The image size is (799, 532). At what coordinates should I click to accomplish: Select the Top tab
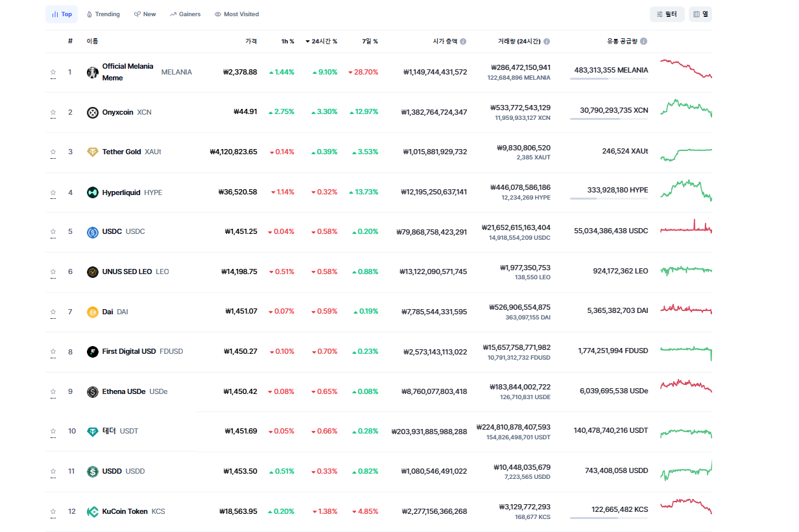[x=62, y=14]
